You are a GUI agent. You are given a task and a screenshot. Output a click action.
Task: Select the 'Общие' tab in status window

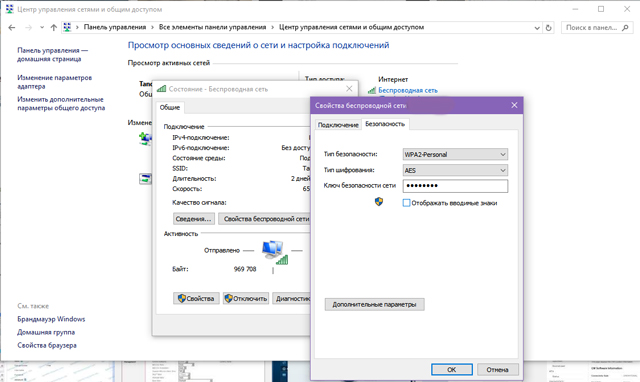coord(170,107)
